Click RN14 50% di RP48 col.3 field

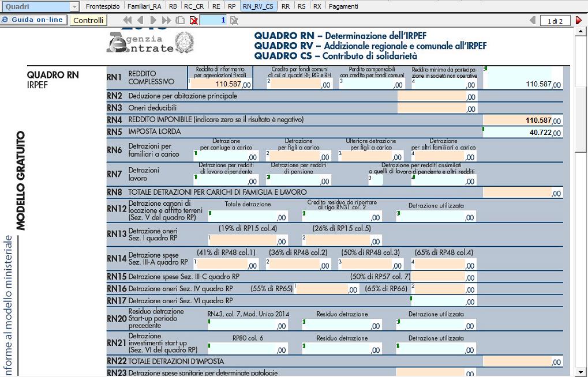(x=371, y=265)
